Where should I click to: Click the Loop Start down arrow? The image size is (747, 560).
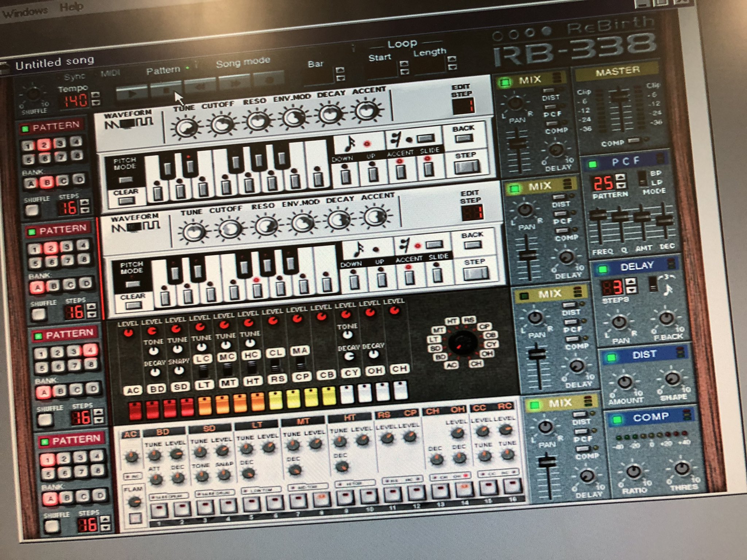point(404,72)
